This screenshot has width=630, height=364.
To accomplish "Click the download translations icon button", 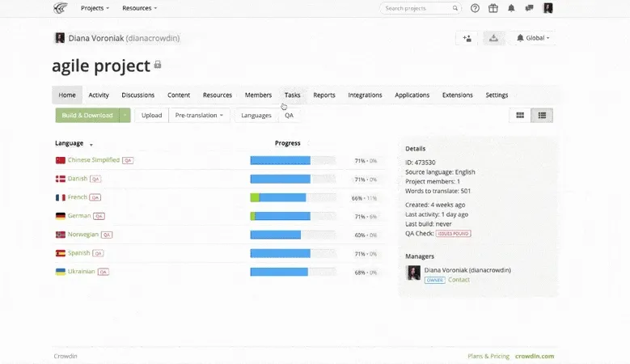I will click(493, 38).
